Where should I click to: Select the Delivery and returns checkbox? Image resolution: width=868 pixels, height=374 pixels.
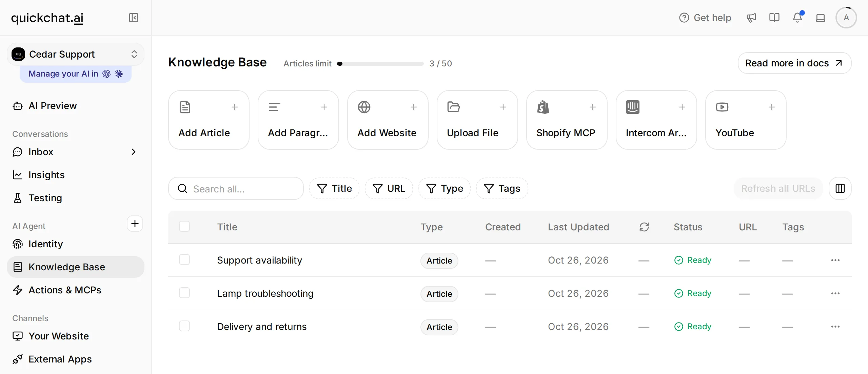pos(184,326)
